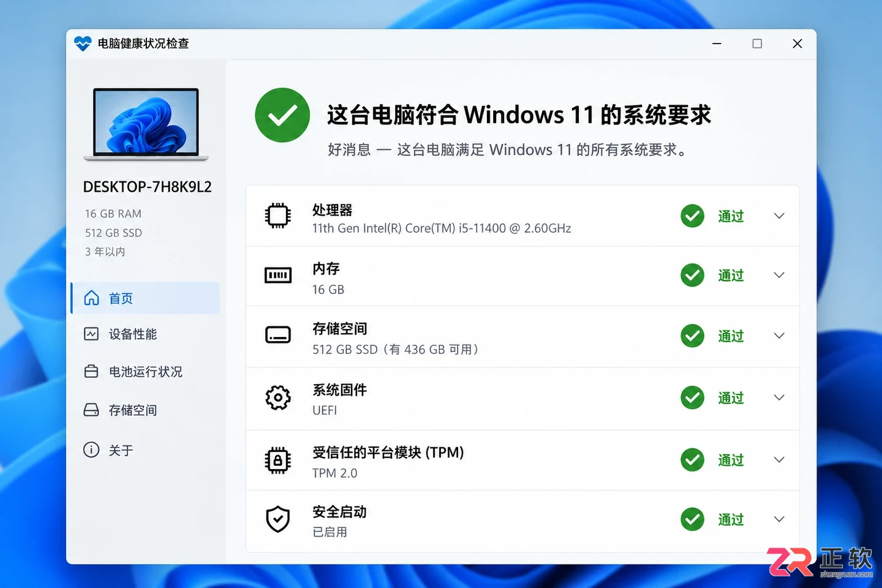Expand the TPM row chevron
This screenshot has height=588, width=882.
point(779,460)
